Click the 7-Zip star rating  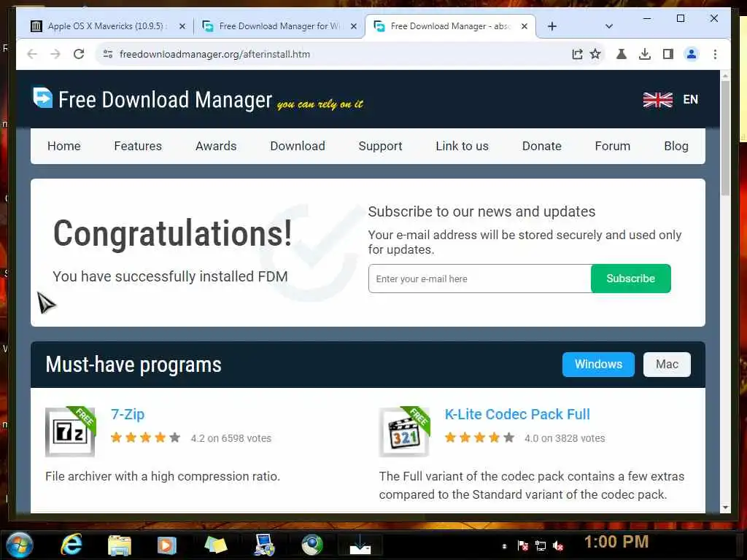(x=145, y=437)
